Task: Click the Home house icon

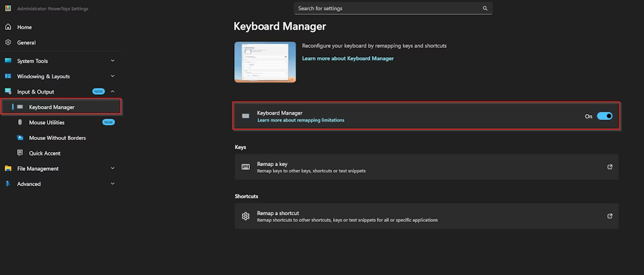Action: (x=8, y=27)
